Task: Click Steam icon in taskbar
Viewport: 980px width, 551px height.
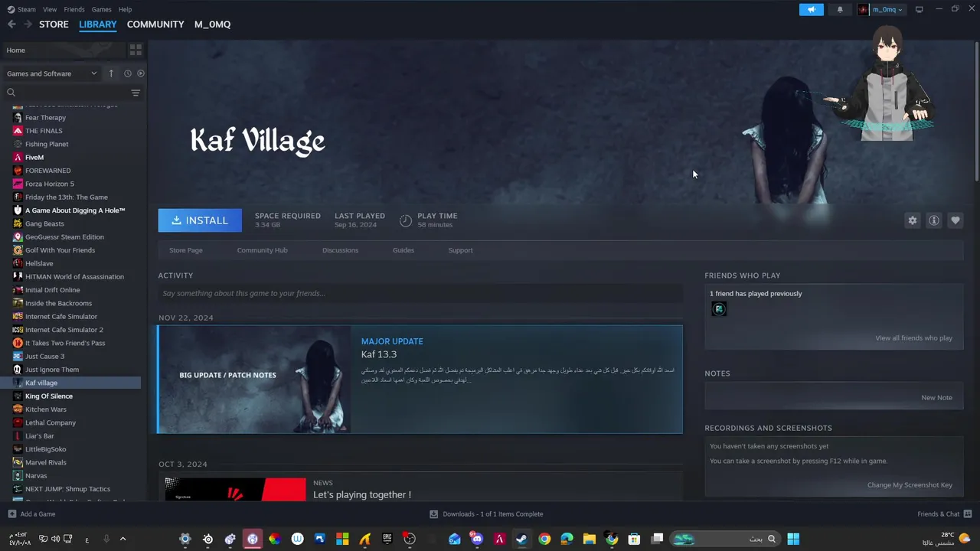Action: pos(521,539)
